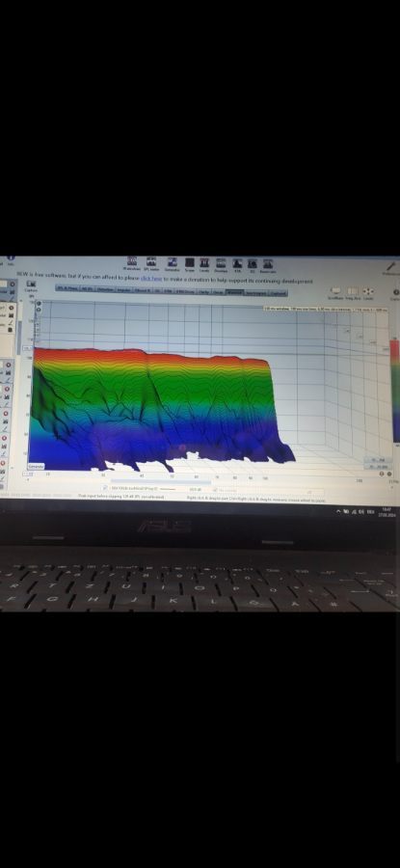Screen dimensions: 400x868
Task: Click the horizontal slice slider under the graph
Action: click(x=161, y=481)
